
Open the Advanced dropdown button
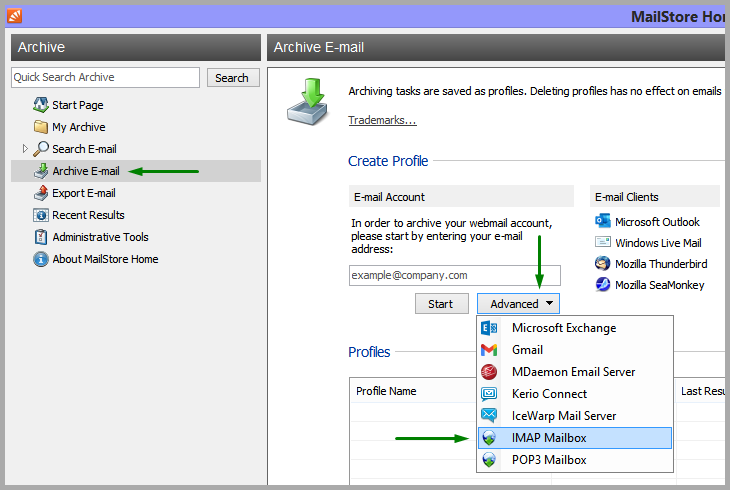(518, 304)
